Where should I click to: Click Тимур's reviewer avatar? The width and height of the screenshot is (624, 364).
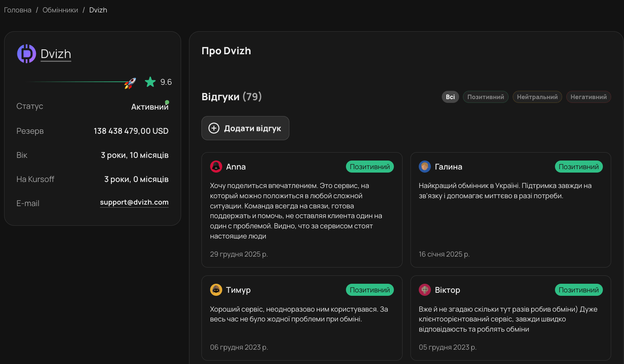coord(216,290)
